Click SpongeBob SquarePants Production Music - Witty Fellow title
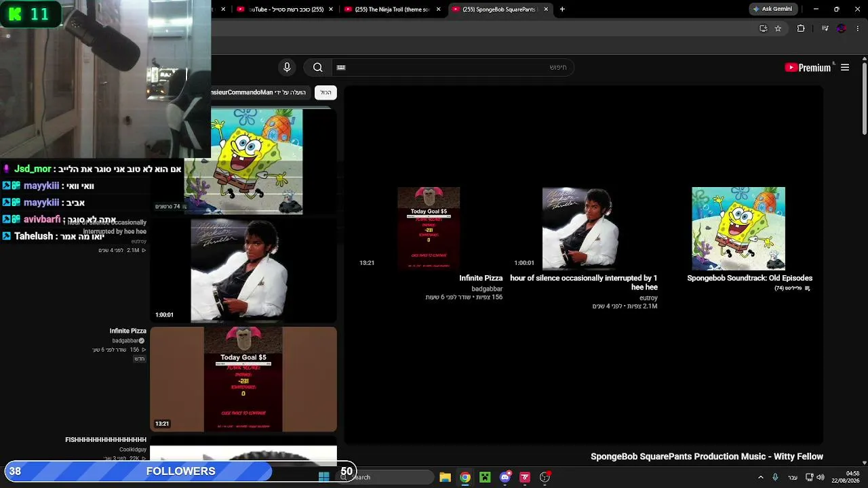 (707, 457)
